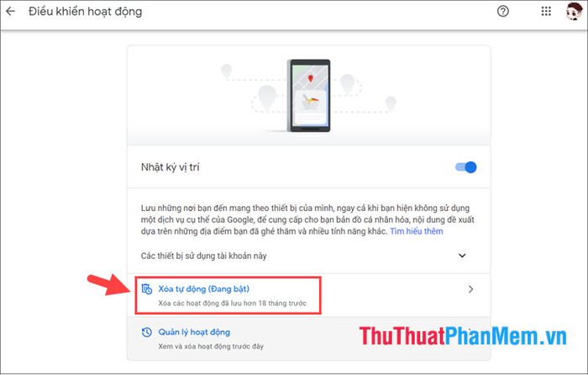The width and height of the screenshot is (588, 375).
Task: Click the red map pin on phone illustration
Action: tap(310, 78)
